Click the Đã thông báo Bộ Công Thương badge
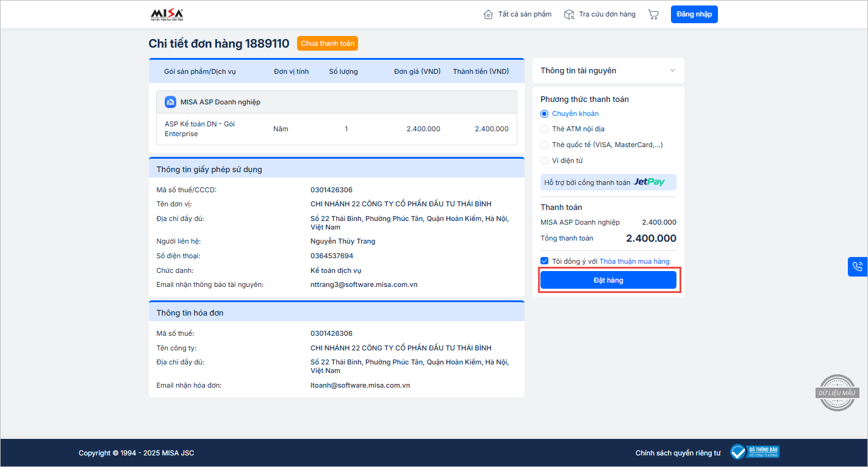 tap(755, 452)
